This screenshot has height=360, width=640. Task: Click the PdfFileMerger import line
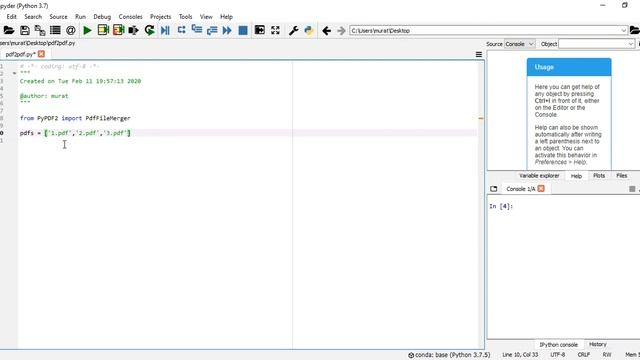click(x=75, y=118)
